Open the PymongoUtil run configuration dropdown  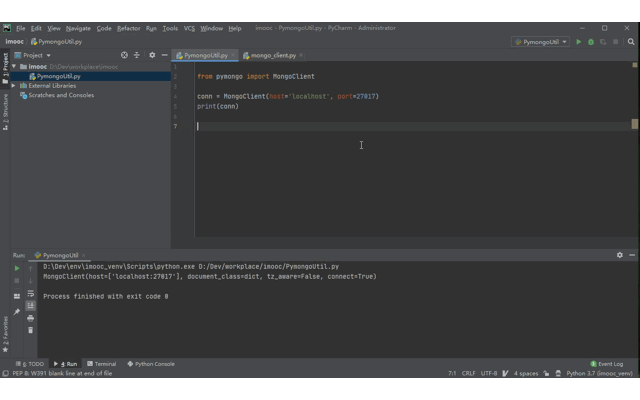coord(540,42)
